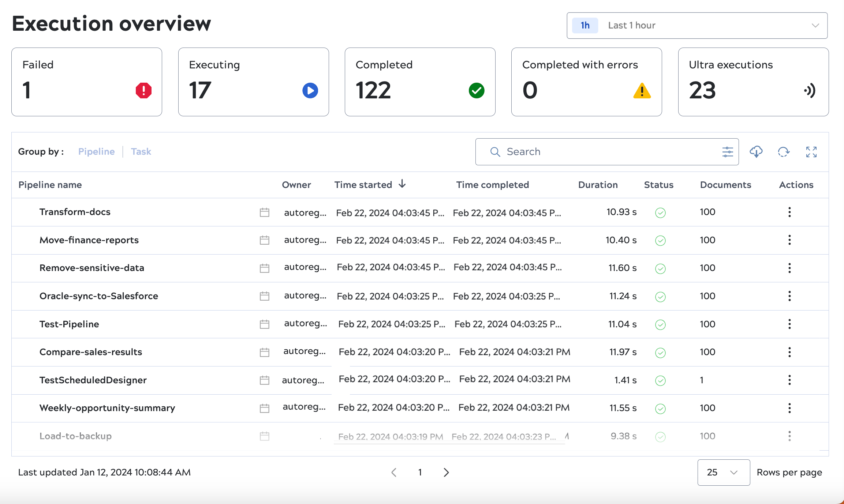Open actions menu for Transform-docs

[789, 212]
